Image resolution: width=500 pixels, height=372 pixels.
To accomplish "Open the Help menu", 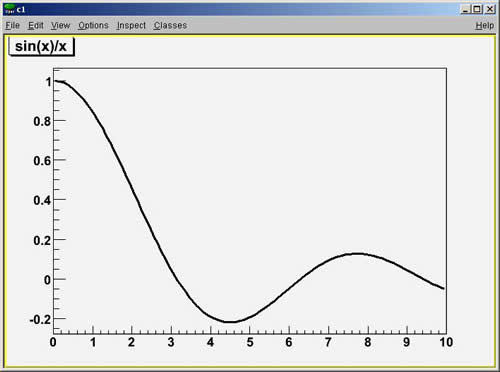I will pyautogui.click(x=485, y=25).
